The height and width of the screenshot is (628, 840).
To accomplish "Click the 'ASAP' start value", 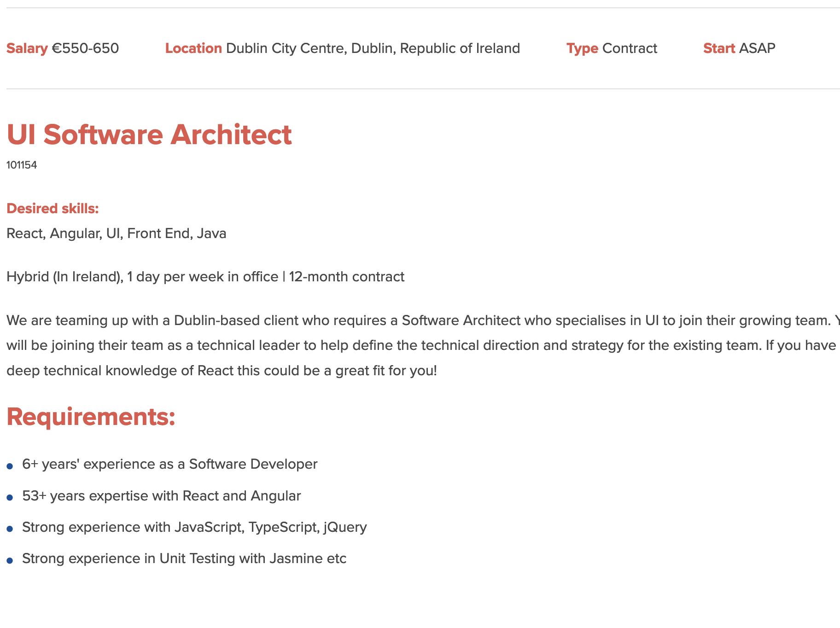I will (x=757, y=48).
